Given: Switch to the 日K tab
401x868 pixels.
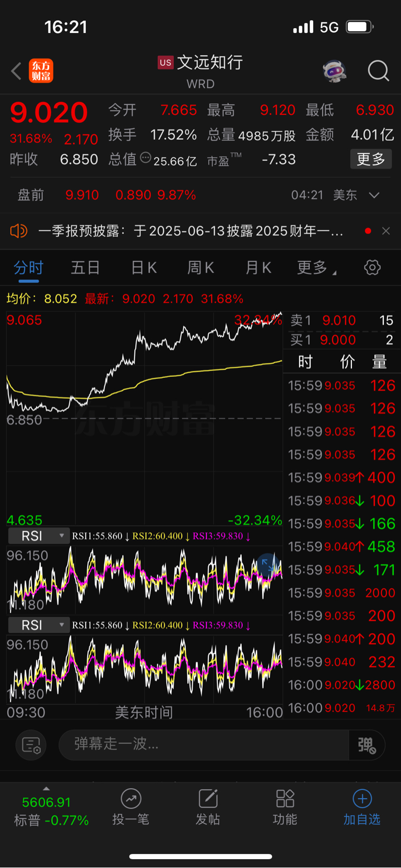Looking at the screenshot, I should click(x=144, y=268).
